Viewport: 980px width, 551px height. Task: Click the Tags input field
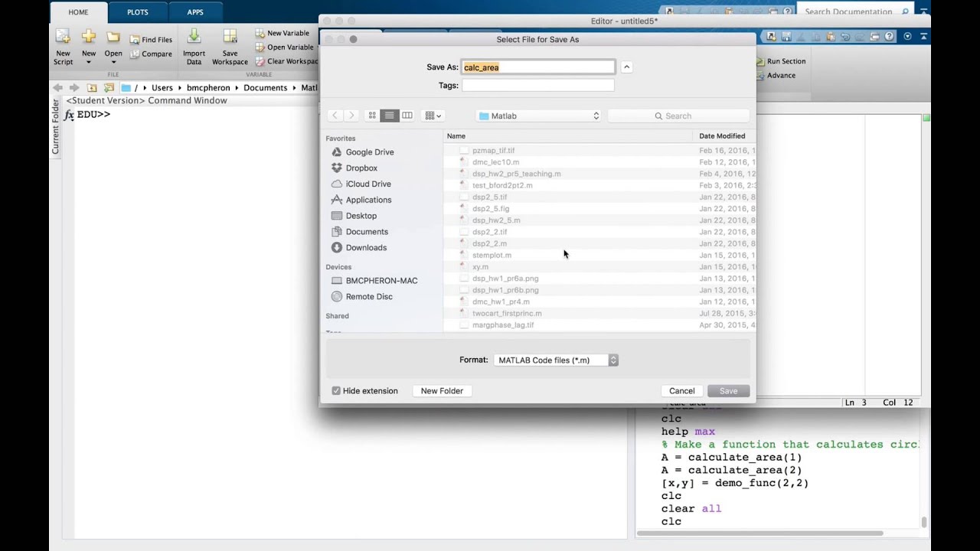[x=537, y=86]
